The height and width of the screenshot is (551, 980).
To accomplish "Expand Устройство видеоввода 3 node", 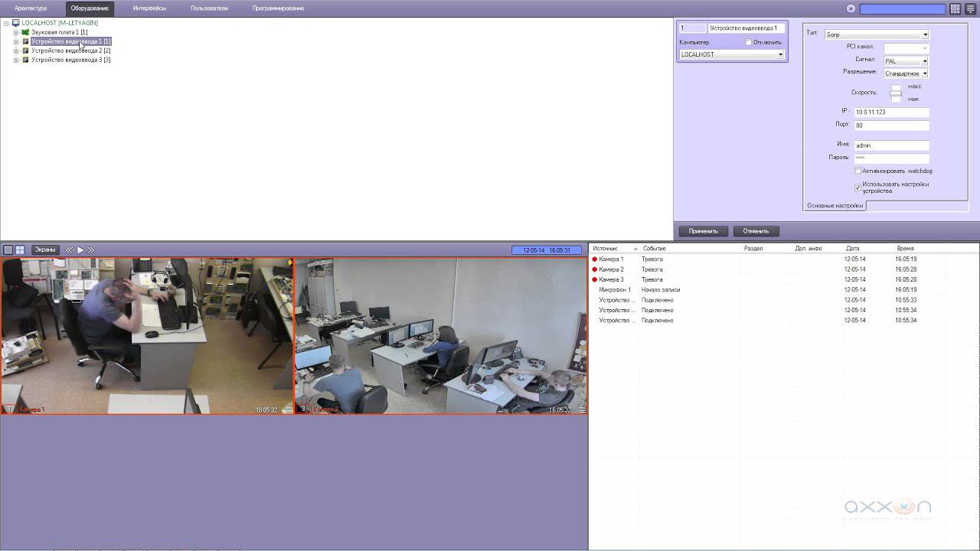I will tap(16, 60).
